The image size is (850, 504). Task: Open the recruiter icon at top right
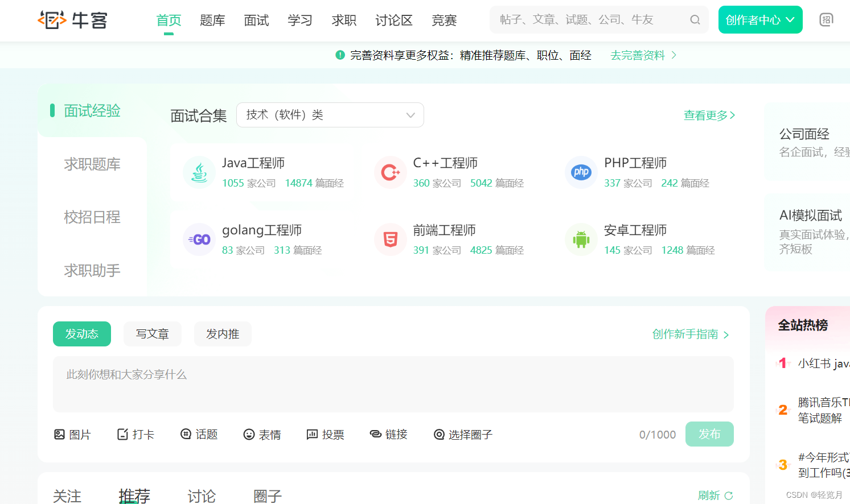click(826, 20)
